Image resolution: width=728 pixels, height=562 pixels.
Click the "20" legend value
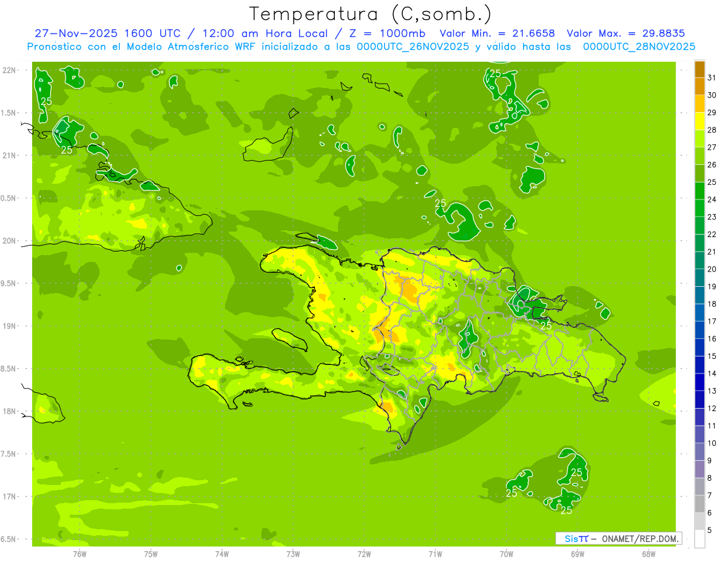point(712,269)
